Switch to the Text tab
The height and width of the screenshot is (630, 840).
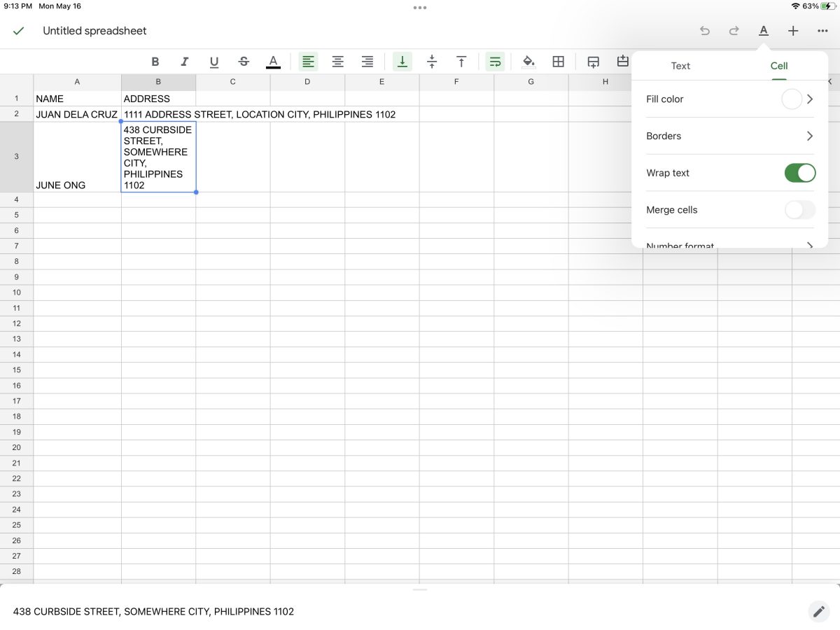click(x=680, y=66)
